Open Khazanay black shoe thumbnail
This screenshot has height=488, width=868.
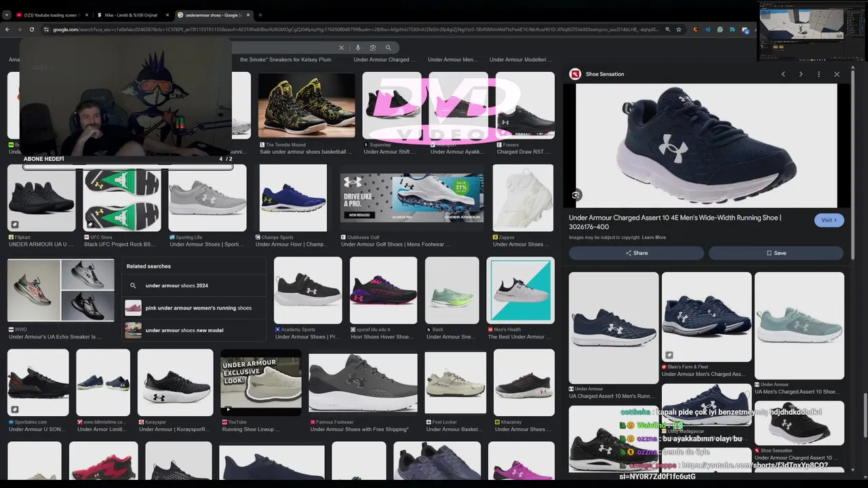[x=524, y=382]
